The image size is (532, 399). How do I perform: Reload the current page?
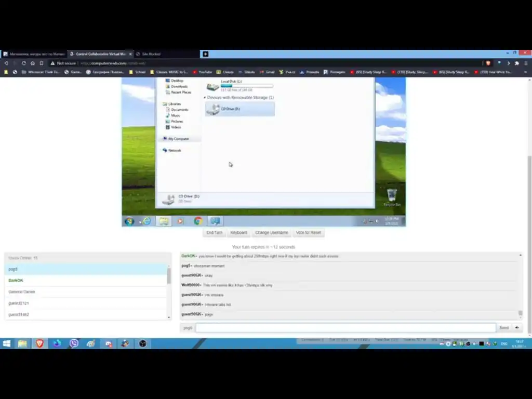[23, 63]
